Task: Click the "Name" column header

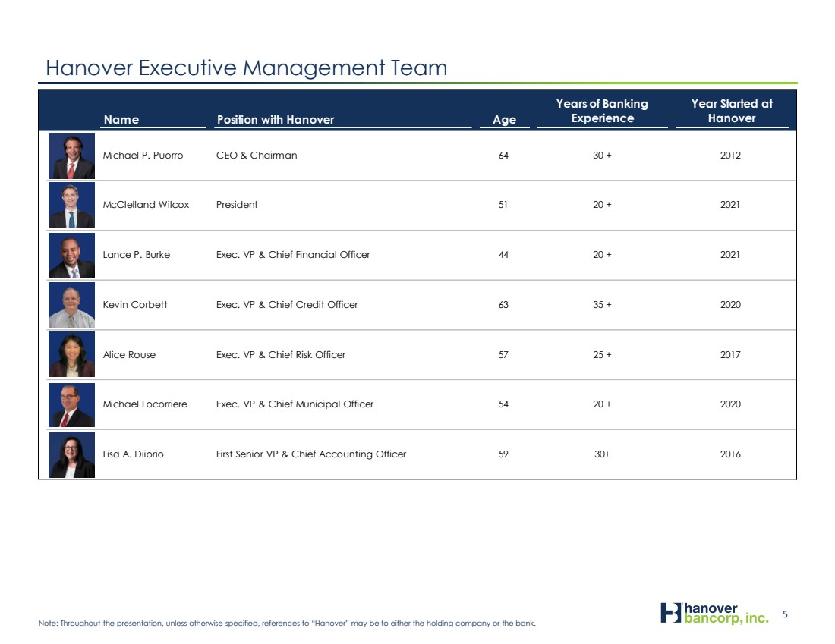Action: (x=121, y=120)
